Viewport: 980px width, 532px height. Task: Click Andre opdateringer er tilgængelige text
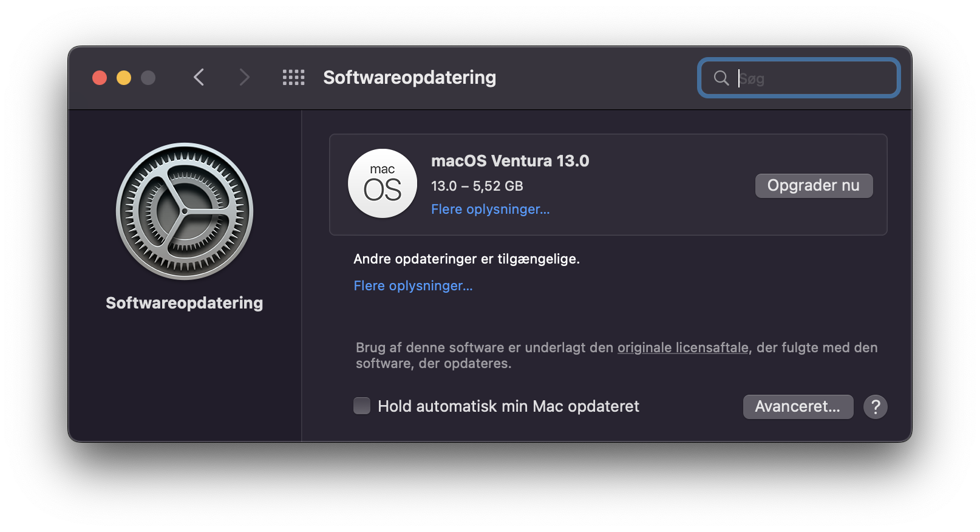click(x=466, y=259)
